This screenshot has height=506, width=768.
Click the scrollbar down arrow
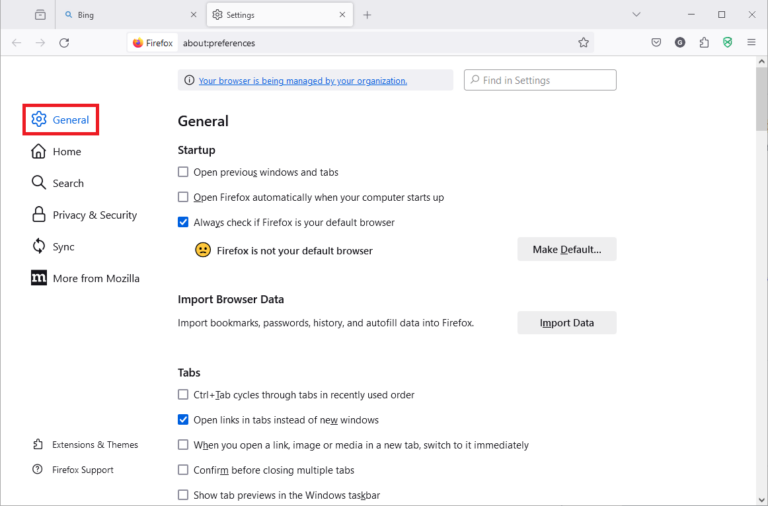[762, 500]
